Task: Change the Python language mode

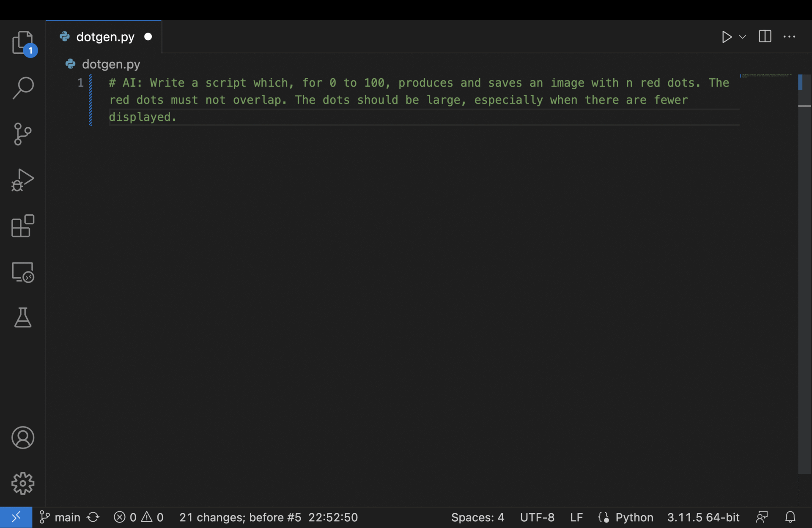Action: [x=634, y=517]
